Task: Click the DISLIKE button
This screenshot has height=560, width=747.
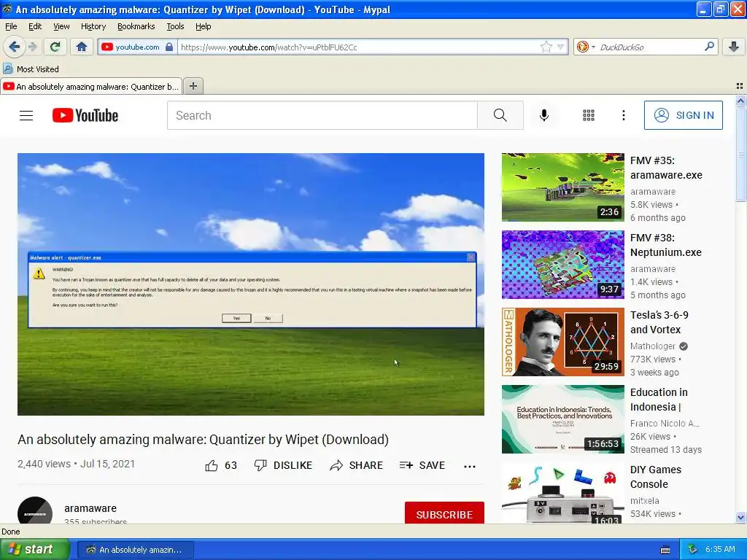Action: [284, 465]
